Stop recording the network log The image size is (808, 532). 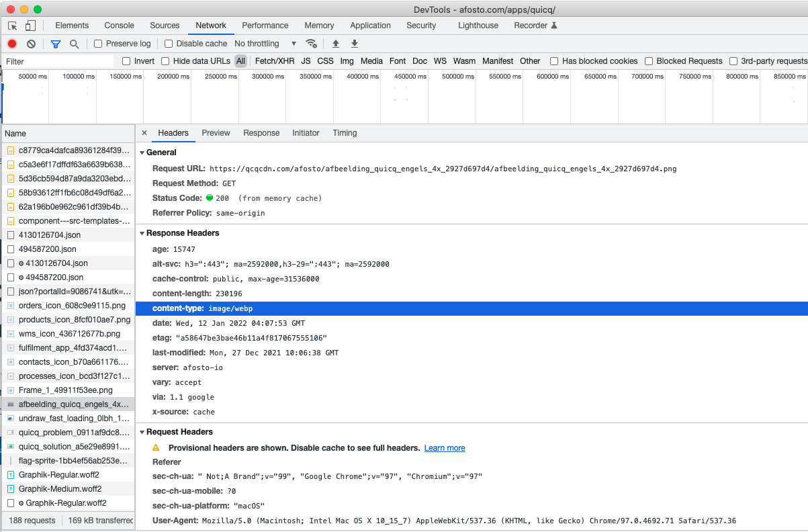12,42
